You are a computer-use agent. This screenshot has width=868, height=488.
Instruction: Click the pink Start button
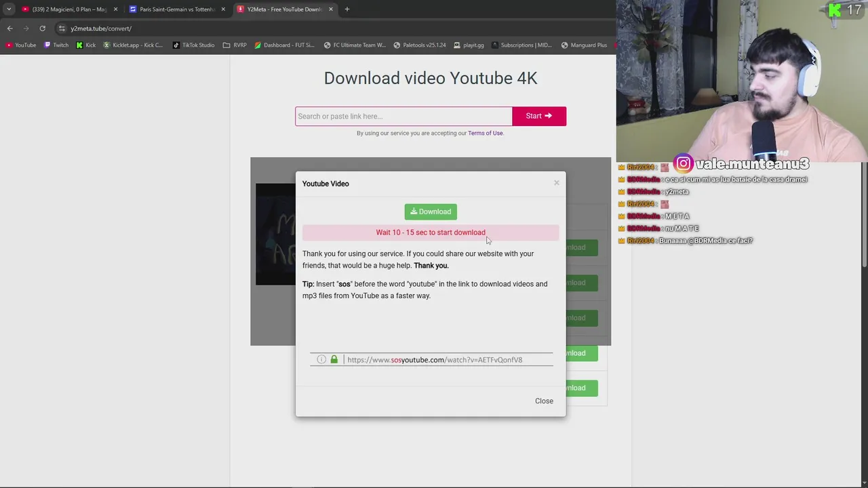coord(539,116)
